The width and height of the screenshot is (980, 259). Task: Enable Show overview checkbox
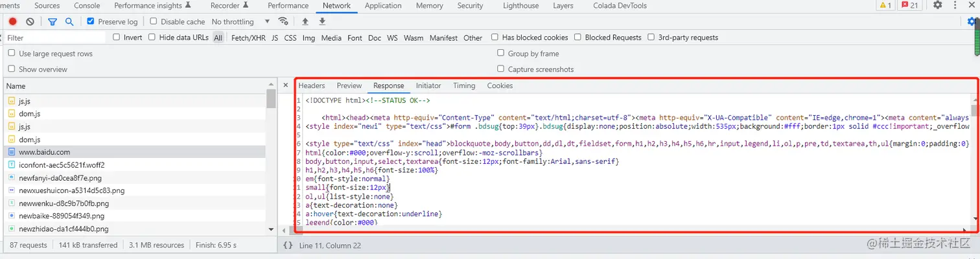12,69
